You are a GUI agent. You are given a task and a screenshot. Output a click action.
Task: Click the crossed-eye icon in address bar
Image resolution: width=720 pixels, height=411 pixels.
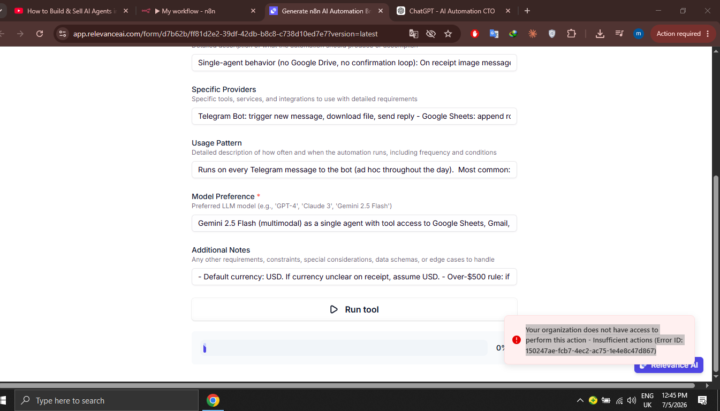(431, 34)
